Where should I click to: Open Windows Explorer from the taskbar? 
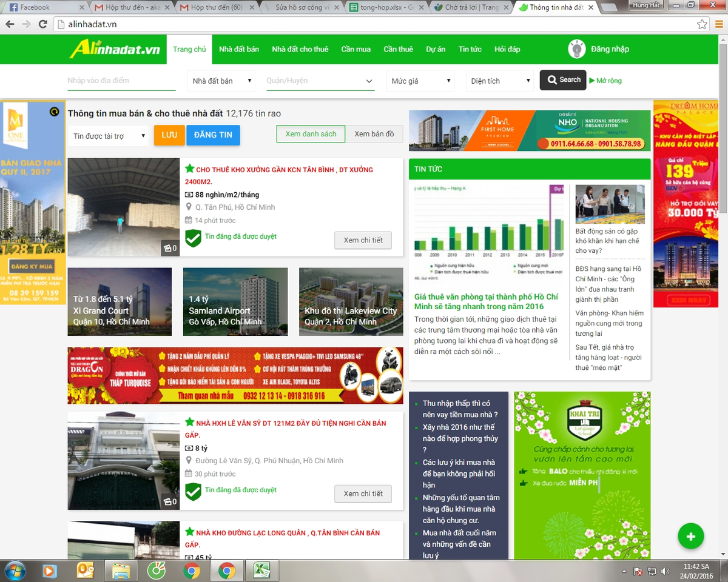[x=121, y=571]
